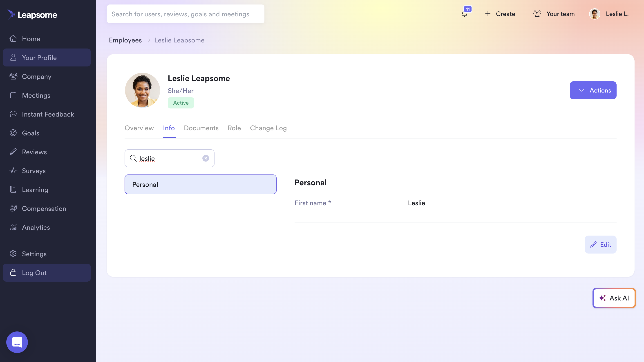Click the magnifier icon in info search

point(133,158)
